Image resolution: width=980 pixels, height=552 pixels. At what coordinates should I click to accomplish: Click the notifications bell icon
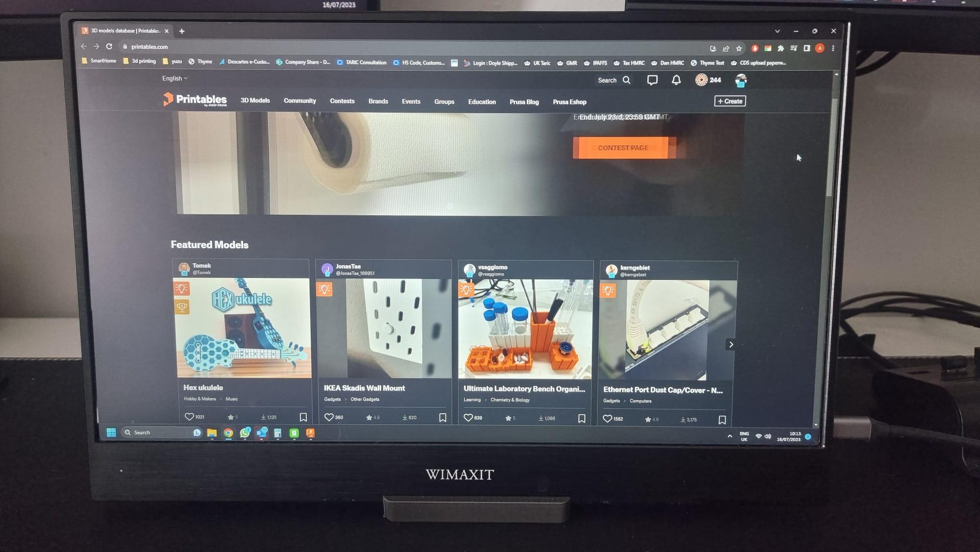[x=676, y=79]
